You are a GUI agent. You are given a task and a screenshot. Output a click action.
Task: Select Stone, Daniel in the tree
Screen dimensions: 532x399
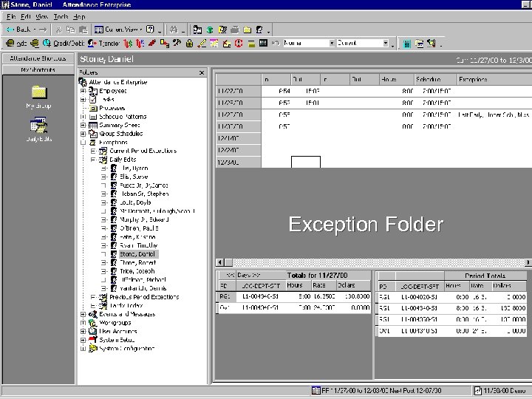coord(137,253)
